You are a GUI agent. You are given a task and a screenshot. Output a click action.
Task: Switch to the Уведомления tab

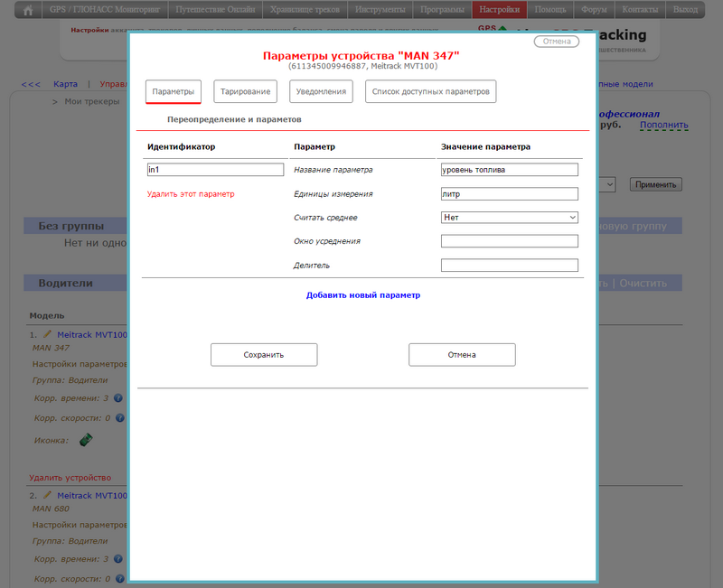pyautogui.click(x=321, y=92)
